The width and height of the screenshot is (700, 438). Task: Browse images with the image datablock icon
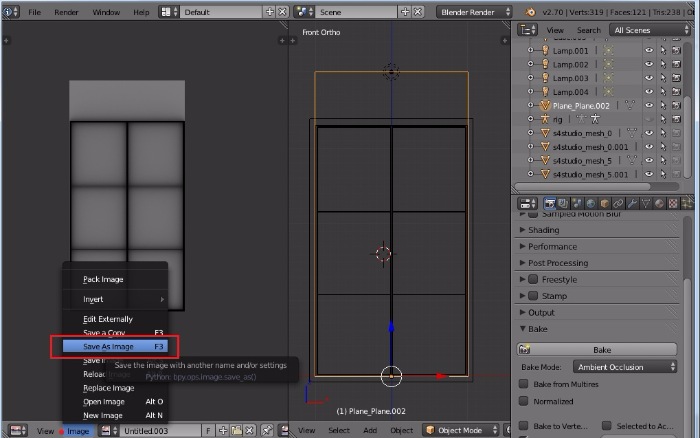108,430
